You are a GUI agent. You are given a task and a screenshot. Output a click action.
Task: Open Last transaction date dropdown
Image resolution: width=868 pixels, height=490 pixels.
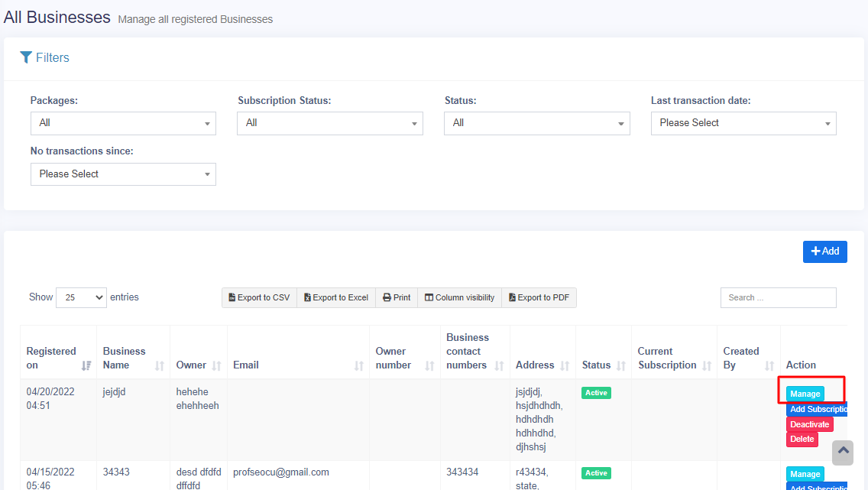pyautogui.click(x=743, y=123)
